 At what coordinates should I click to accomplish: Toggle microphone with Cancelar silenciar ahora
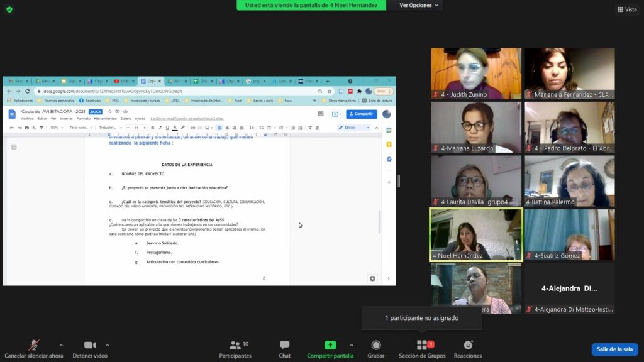[34, 349]
